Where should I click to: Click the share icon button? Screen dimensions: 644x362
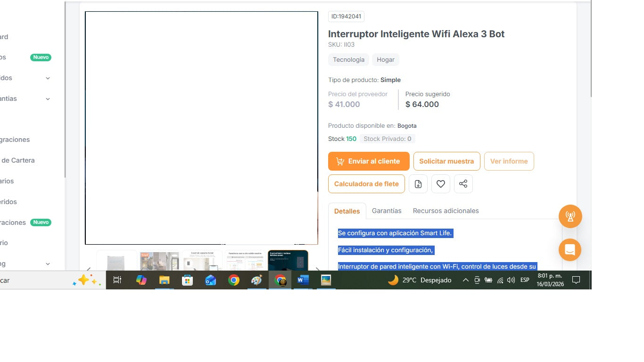click(x=463, y=184)
